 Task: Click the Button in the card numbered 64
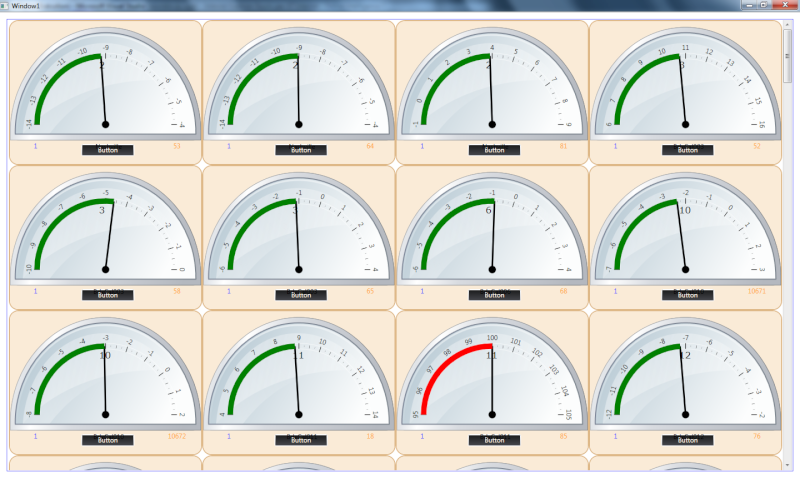(301, 150)
